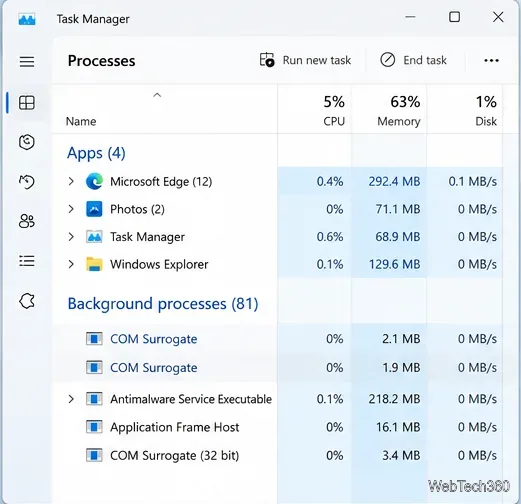Select the second COM Surrogate row name
The image size is (521, 504).
[154, 368]
